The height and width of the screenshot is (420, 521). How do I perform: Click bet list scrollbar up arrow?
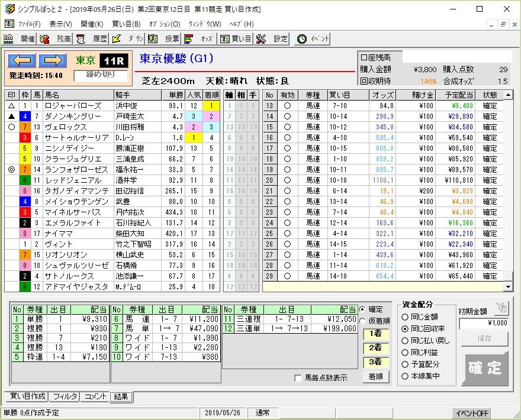(508, 95)
